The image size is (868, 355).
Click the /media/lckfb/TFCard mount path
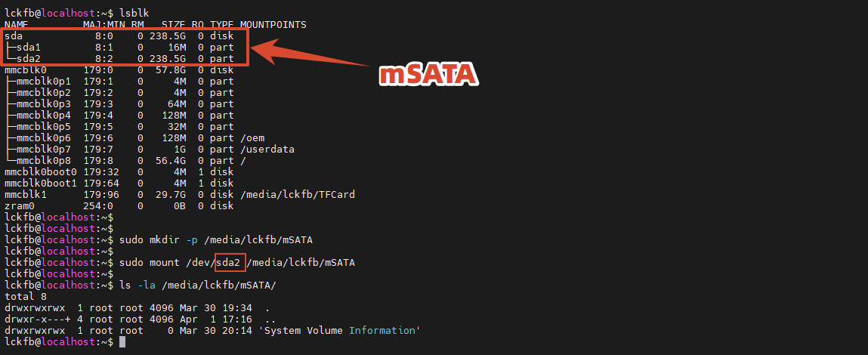(298, 194)
